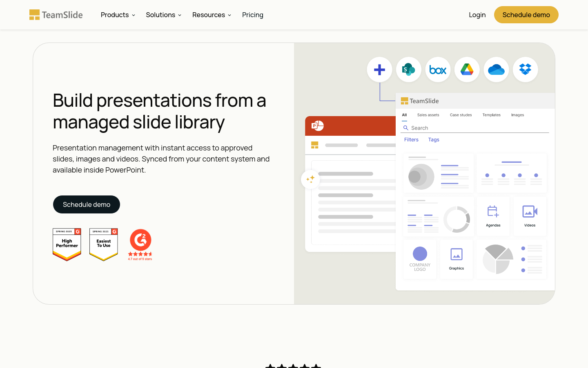Click the G2 4.7 stars rating badge
Viewport: 588px width, 368px height.
(x=140, y=245)
